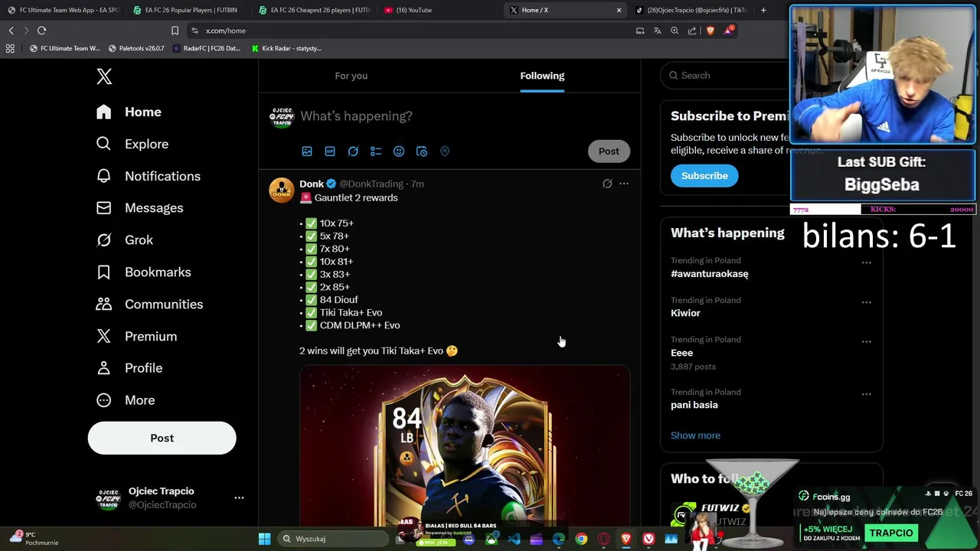Click the zoom magnifier icon in address bar
The image size is (980, 551).
point(675,31)
